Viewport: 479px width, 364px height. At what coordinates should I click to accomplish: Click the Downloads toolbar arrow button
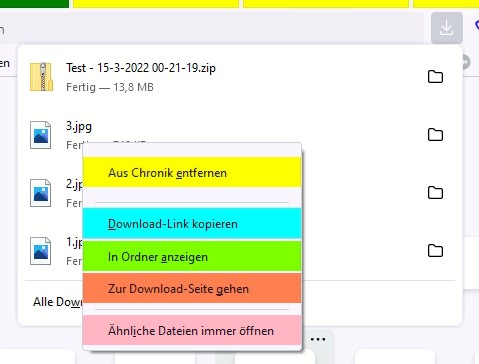point(446,28)
